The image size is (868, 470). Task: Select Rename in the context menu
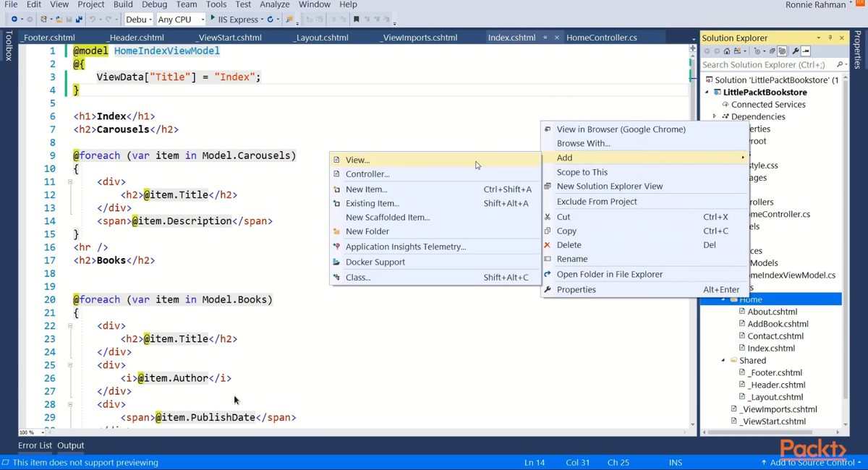pyautogui.click(x=645, y=258)
